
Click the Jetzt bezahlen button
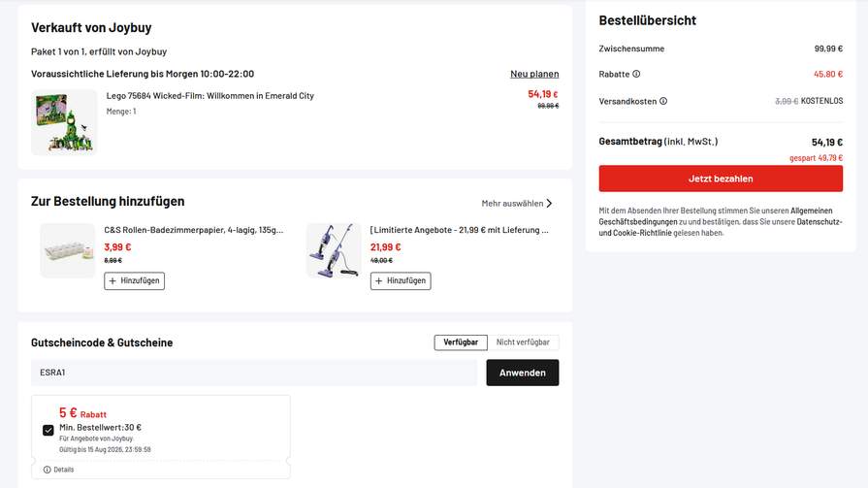click(x=721, y=179)
